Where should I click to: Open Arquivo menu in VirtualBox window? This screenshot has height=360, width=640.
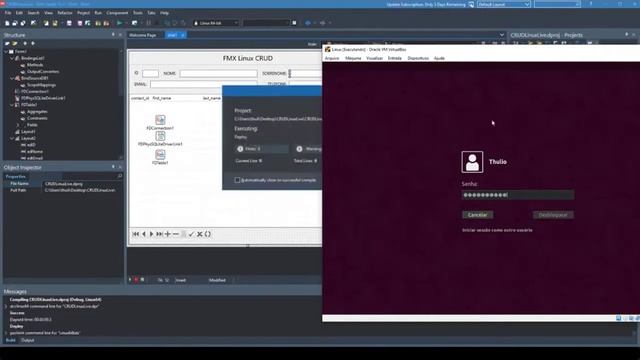click(332, 58)
